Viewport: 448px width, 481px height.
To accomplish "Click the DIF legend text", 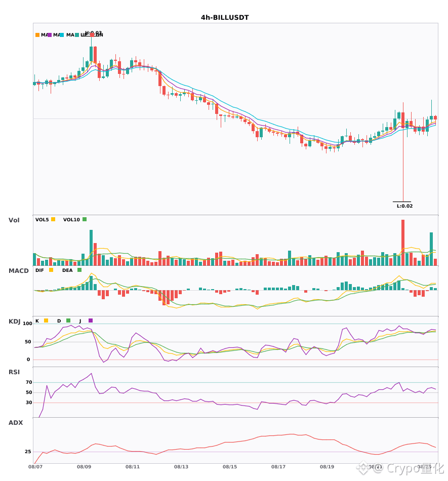I will (x=39, y=270).
